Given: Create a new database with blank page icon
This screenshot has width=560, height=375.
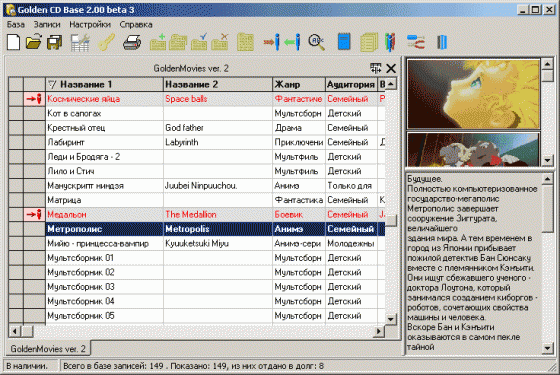Looking at the screenshot, I should click(x=14, y=42).
